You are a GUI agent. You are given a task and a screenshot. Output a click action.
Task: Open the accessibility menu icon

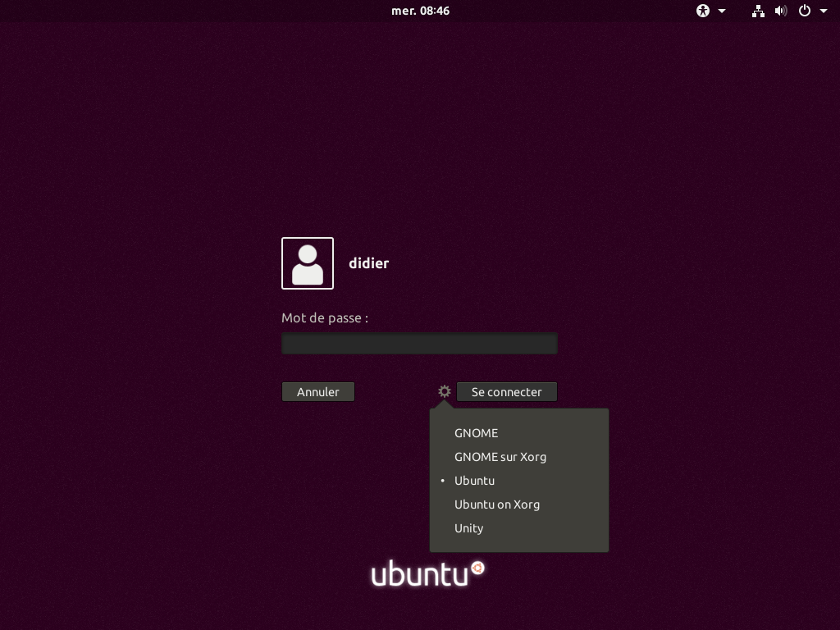(x=703, y=11)
